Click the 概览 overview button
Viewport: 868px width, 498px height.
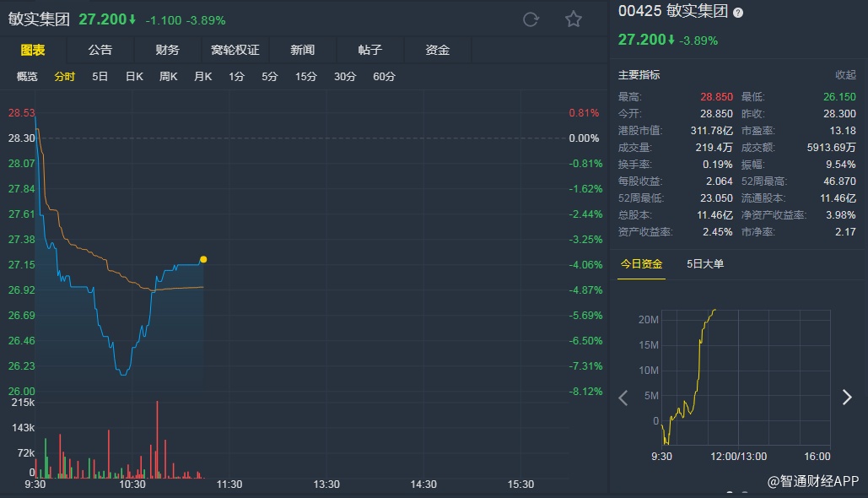tap(27, 77)
